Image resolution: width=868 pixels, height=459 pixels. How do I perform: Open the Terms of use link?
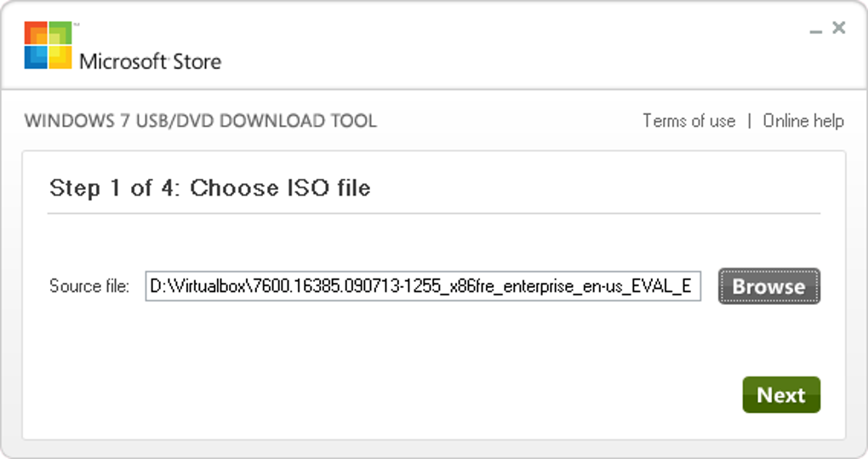coord(688,121)
